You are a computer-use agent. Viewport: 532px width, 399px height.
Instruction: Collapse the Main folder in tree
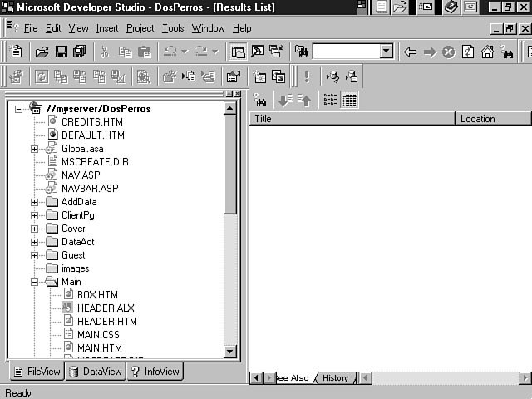[x=35, y=282]
